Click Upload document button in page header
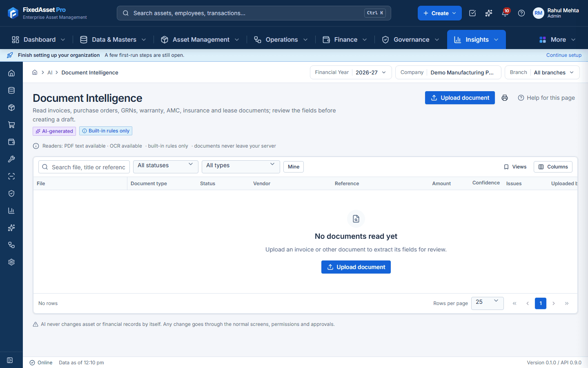 click(460, 98)
